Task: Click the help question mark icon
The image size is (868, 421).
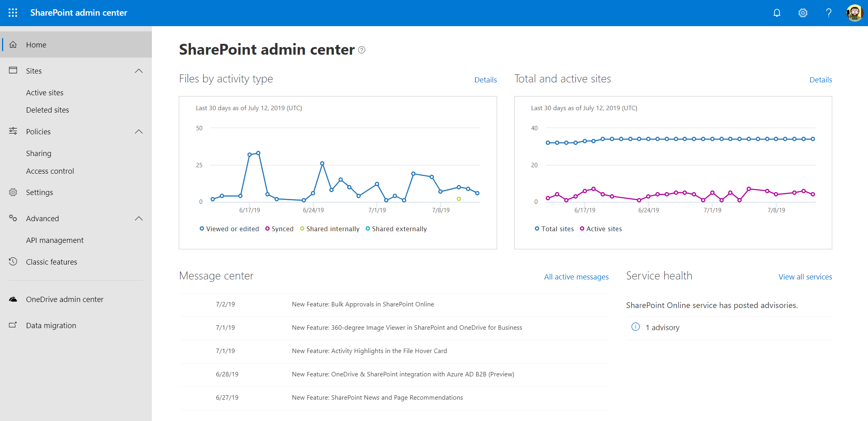Action: (x=828, y=13)
